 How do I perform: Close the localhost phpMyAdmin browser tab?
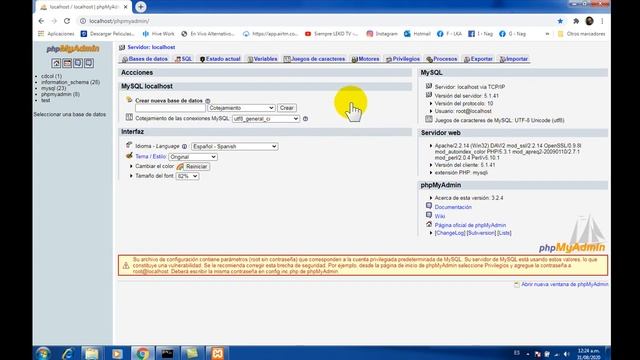coord(126,7)
